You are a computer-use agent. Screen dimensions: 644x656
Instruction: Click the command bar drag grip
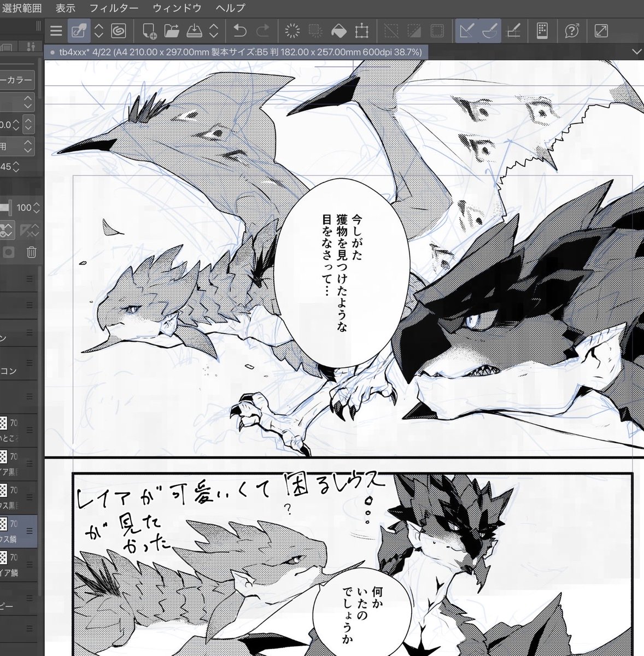click(x=38, y=26)
